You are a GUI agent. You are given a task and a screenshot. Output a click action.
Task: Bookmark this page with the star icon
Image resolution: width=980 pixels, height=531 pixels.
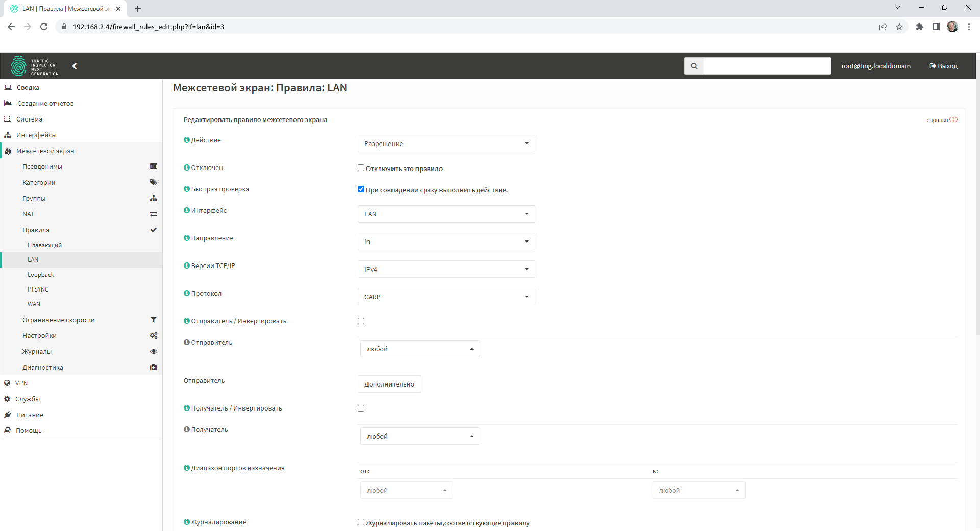point(899,27)
